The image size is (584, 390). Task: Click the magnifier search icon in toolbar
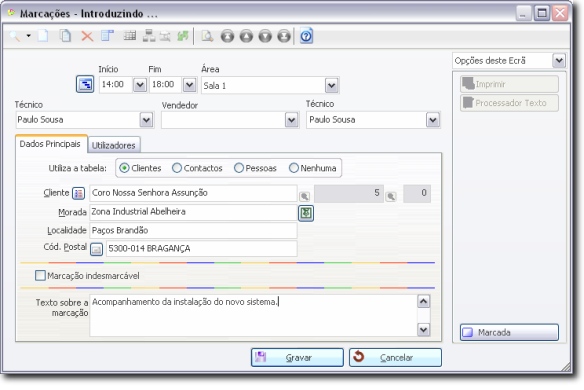pos(15,36)
